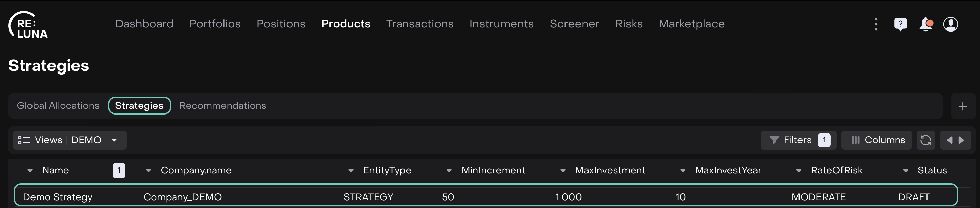Click the RE:LUNA logo
The width and height of the screenshot is (980, 208).
[x=28, y=25]
